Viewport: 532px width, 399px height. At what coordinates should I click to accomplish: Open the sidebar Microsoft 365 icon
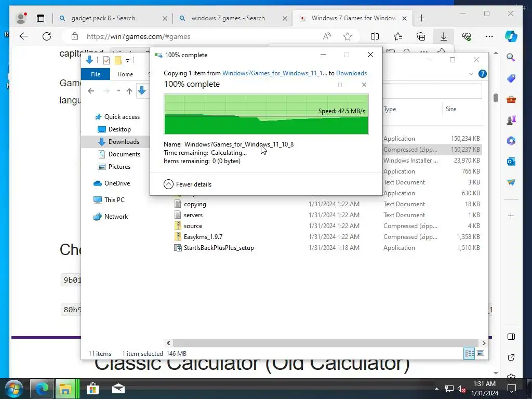point(511,140)
